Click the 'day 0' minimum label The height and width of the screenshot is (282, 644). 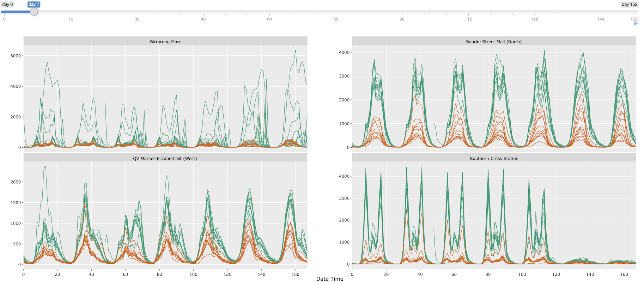click(x=7, y=5)
